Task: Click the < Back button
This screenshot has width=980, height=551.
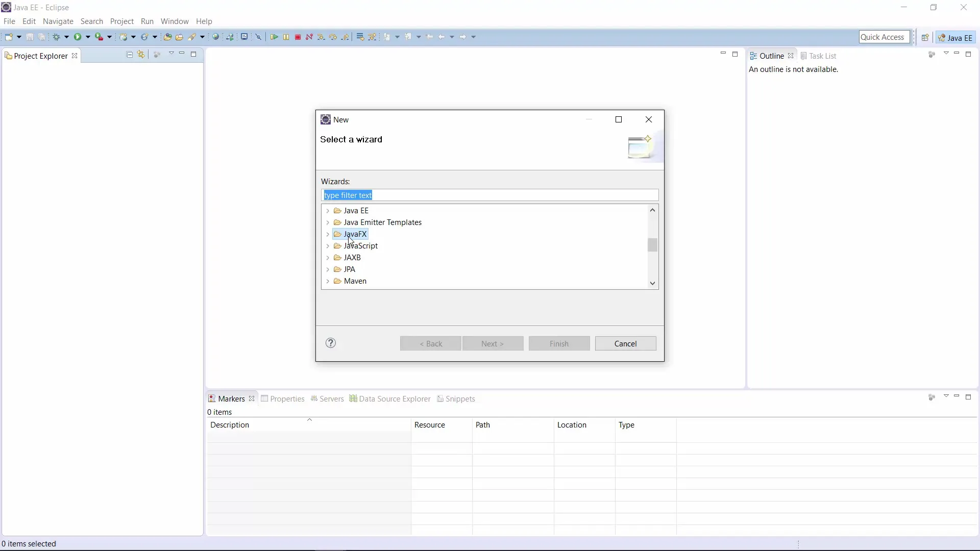Action: (431, 343)
